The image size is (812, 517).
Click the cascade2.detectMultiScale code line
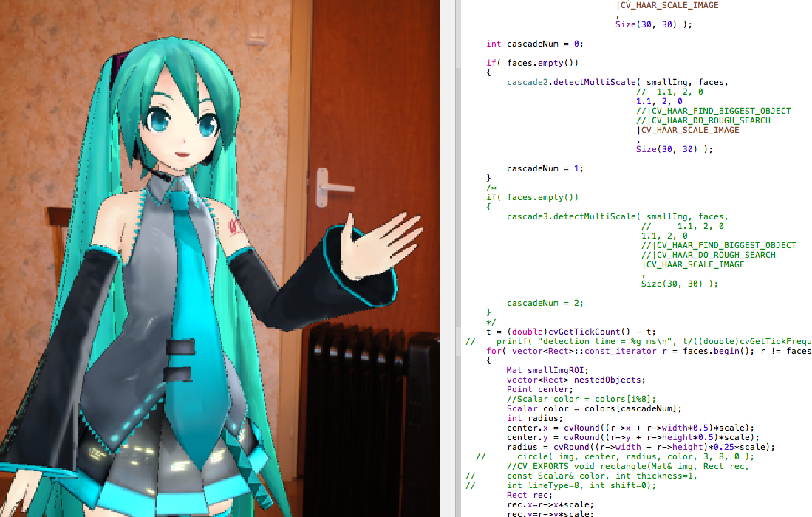point(617,82)
